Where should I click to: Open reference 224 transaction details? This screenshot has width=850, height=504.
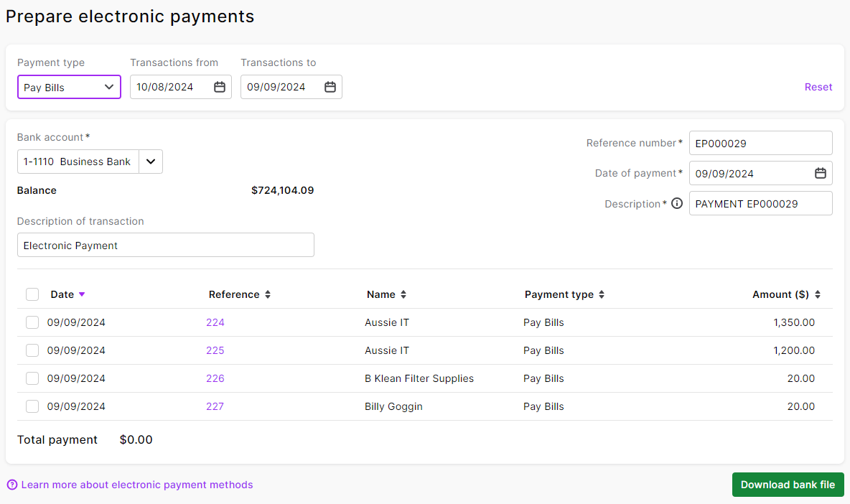click(215, 322)
